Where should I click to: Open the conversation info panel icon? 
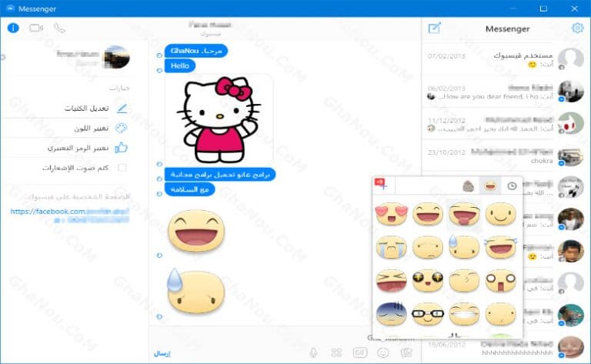[x=13, y=28]
